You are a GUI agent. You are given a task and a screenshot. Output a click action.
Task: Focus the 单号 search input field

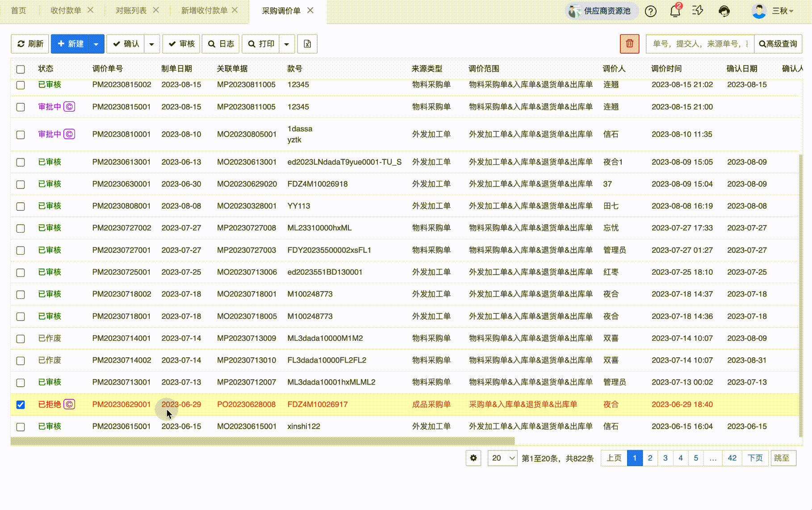[x=699, y=44]
